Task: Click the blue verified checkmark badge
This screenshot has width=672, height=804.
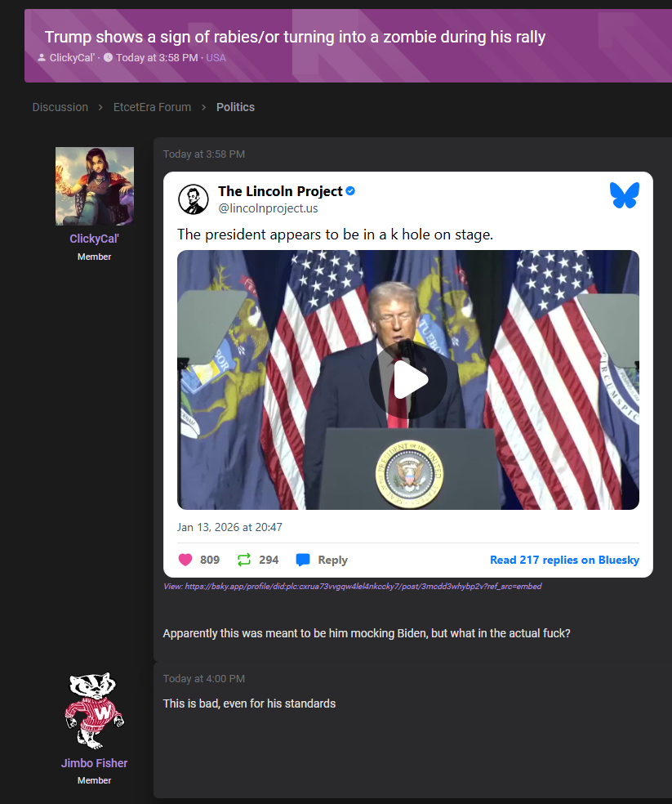Action: [350, 191]
